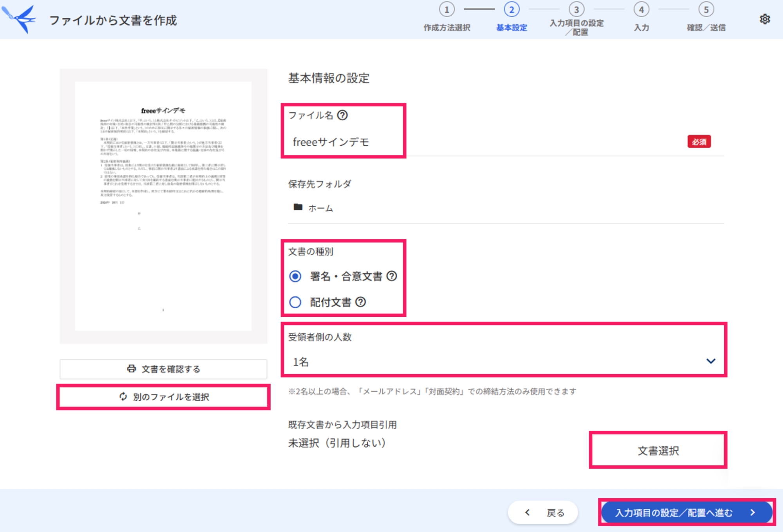Screen dimensions: 783x532
Task: Click the 文書の種別 label
Action: pyautogui.click(x=311, y=252)
